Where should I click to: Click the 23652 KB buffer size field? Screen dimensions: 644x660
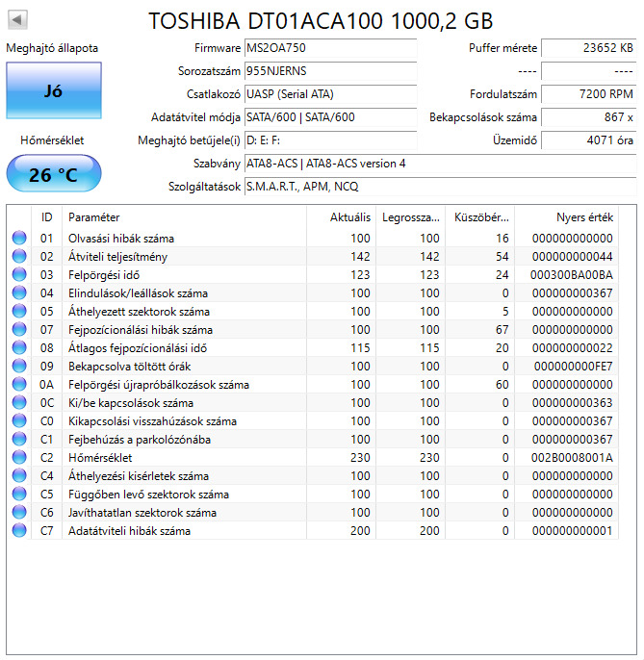pyautogui.click(x=589, y=48)
